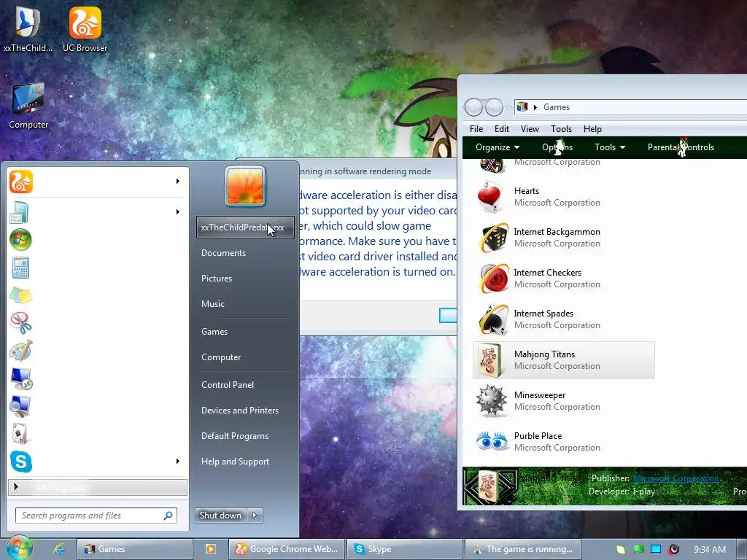
Task: Select Internet Checkers icon
Action: [493, 278]
